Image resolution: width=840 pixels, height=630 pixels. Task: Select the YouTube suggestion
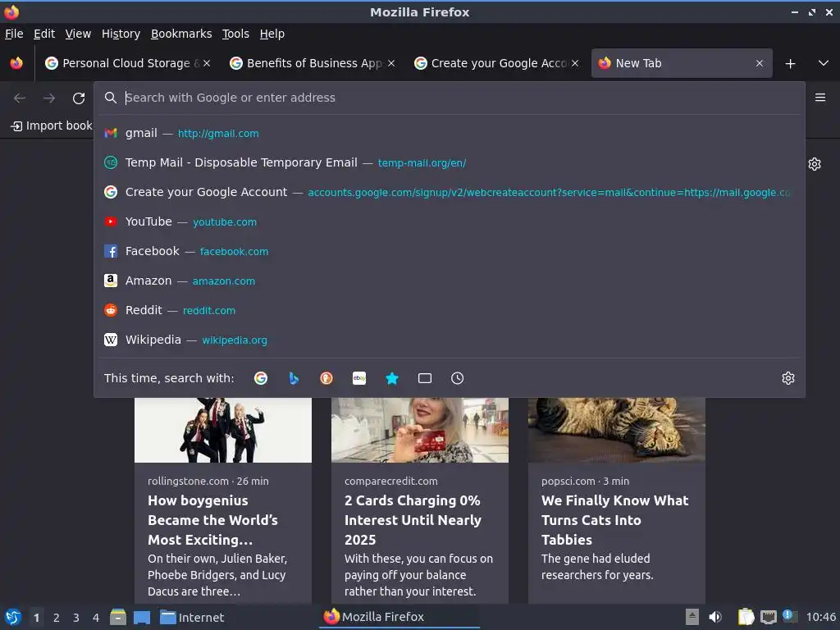pyautogui.click(x=450, y=221)
